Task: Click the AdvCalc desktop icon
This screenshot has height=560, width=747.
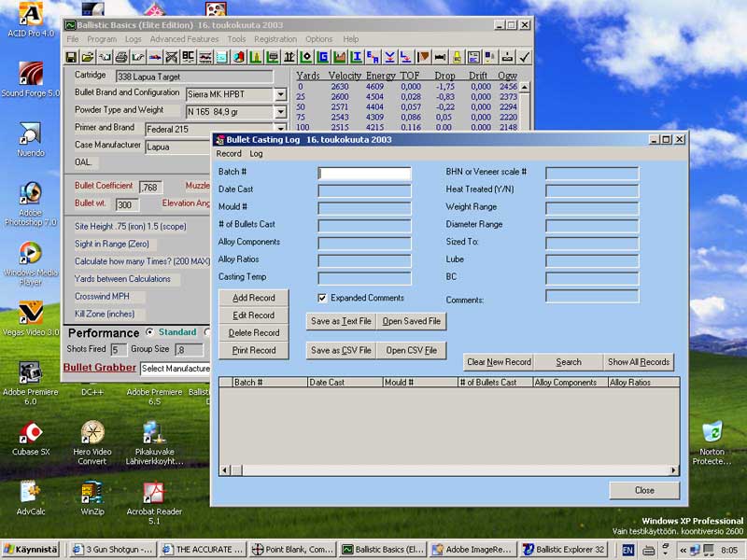Action: coord(31,498)
